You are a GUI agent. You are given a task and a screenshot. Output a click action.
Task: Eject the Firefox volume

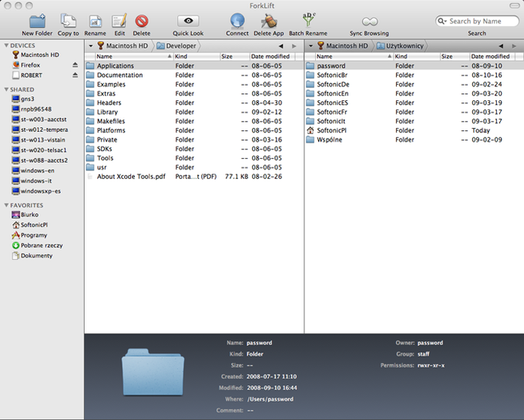(76, 65)
